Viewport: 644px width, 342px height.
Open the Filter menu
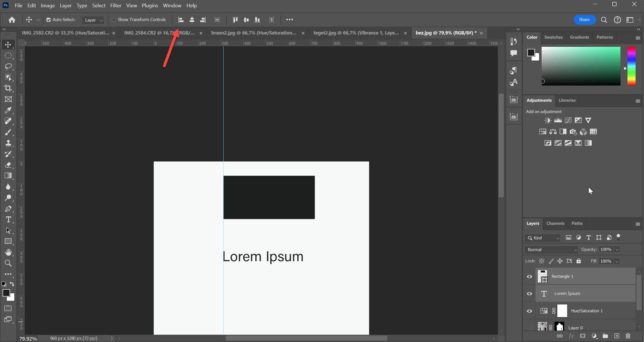coord(116,6)
